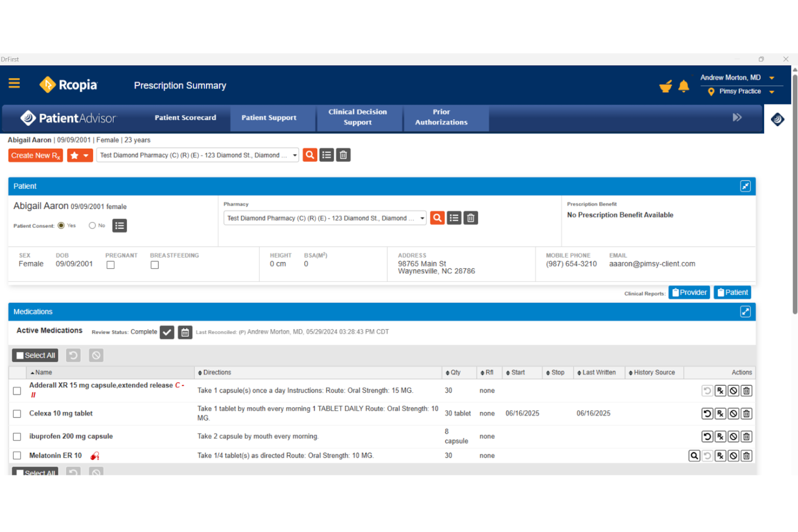The image size is (798, 532).
Task: Open the star favorites dropdown
Action: click(80, 155)
